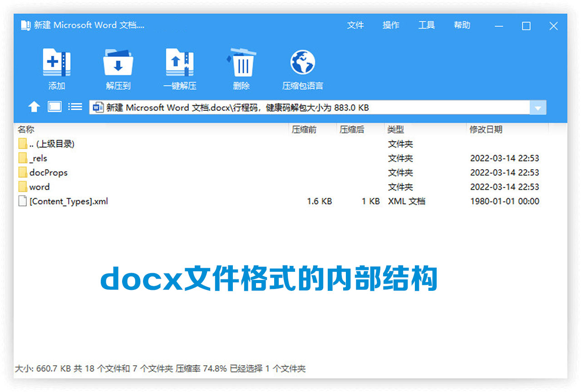Screen dimensions: 581x392
Task: Click the up navigation arrow icon
Action: [x=34, y=108]
